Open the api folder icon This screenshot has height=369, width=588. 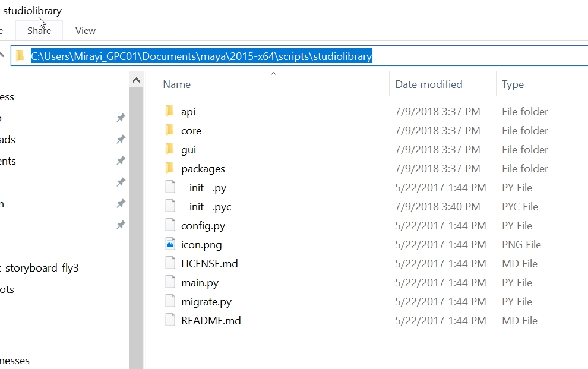click(170, 111)
